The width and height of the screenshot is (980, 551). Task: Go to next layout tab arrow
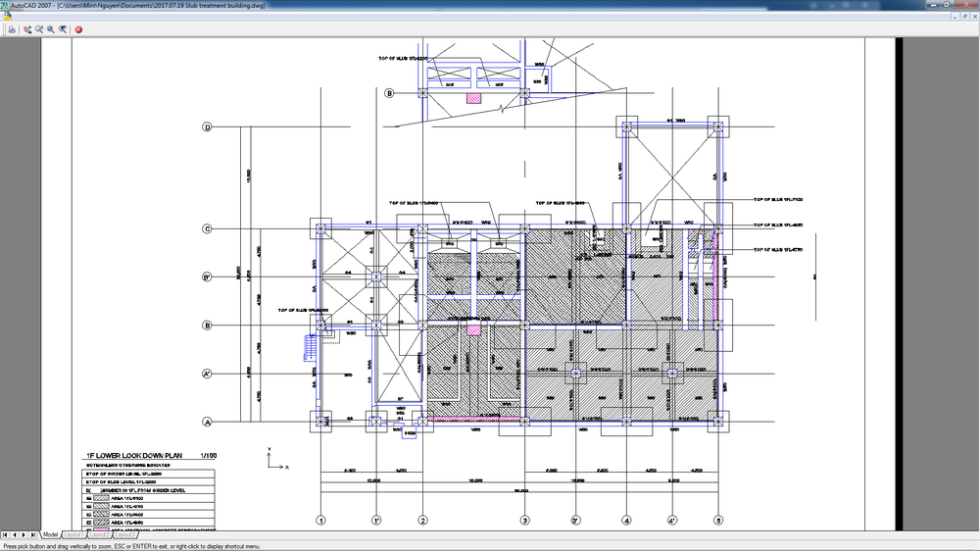(x=24, y=534)
